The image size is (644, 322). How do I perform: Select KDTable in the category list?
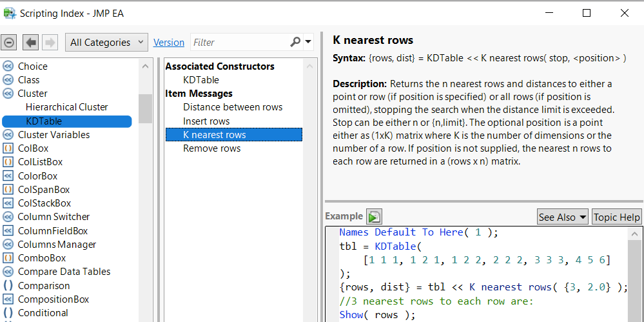click(x=66, y=121)
